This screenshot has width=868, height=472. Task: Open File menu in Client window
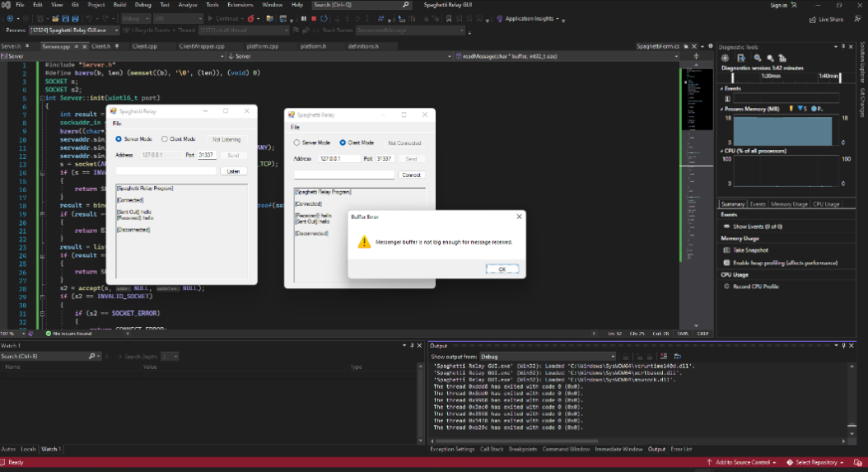pos(295,128)
